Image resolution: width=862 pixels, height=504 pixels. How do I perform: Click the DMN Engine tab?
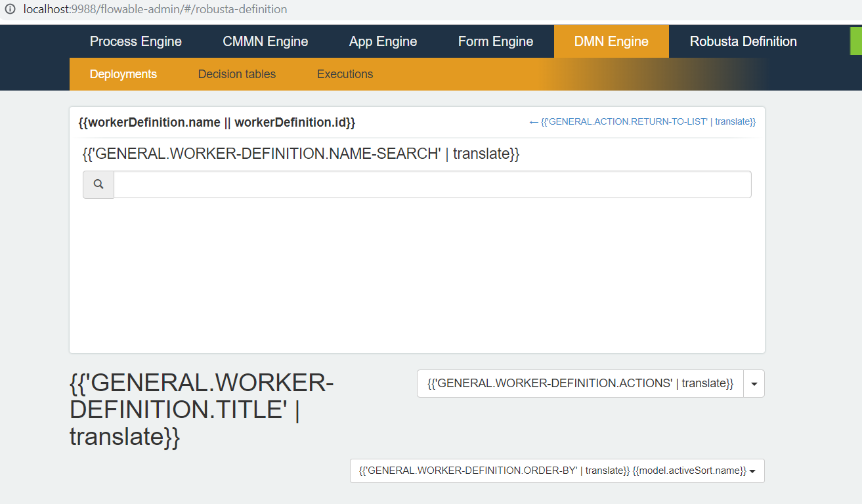coord(611,41)
